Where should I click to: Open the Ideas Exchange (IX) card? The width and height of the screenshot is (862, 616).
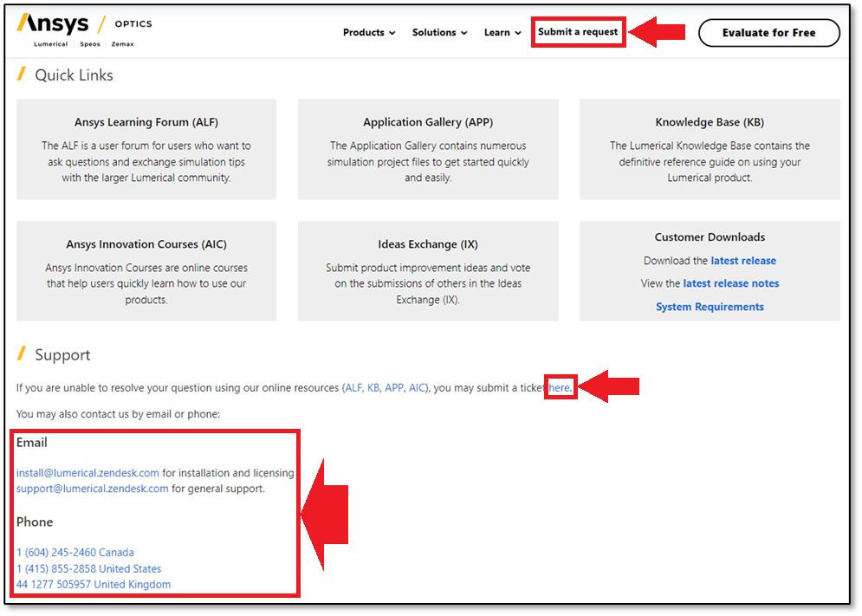pos(428,271)
